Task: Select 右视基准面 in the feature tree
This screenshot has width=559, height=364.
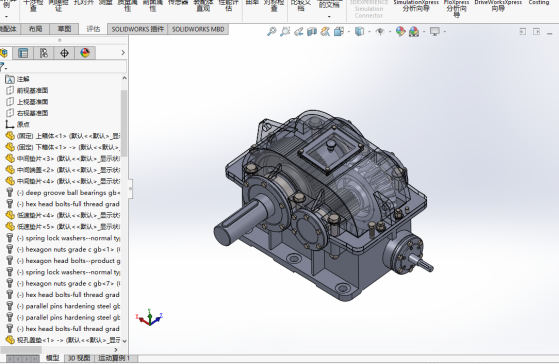Action: click(x=32, y=113)
